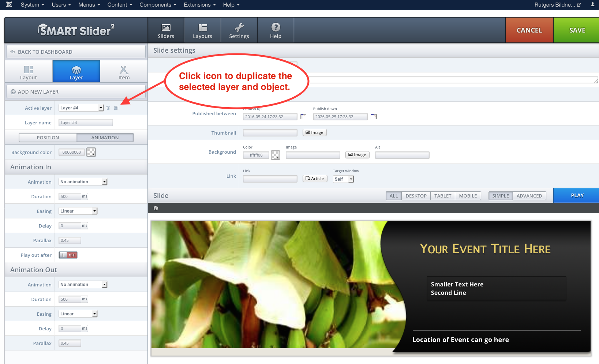Viewport: 599px width, 364px height.
Task: Open Animation Out animation dropdown
Action: coord(83,285)
